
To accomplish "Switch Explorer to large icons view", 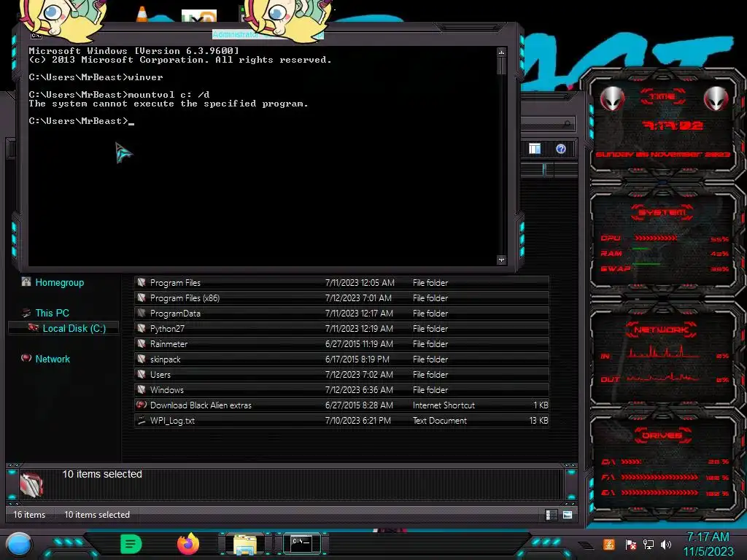I will tap(568, 515).
